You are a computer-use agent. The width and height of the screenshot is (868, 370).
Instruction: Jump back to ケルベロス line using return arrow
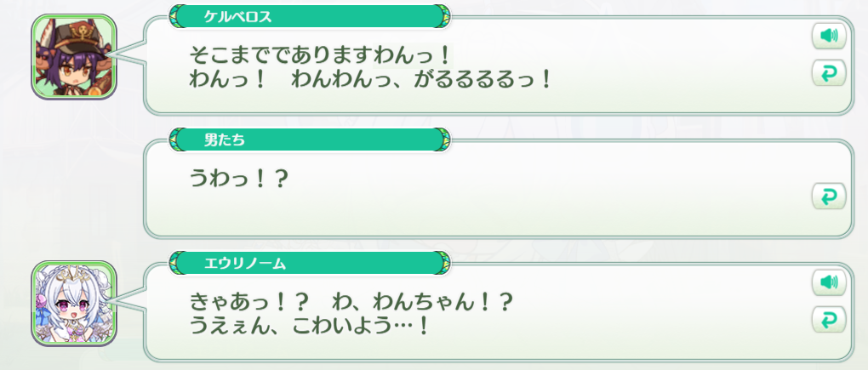[x=829, y=73]
